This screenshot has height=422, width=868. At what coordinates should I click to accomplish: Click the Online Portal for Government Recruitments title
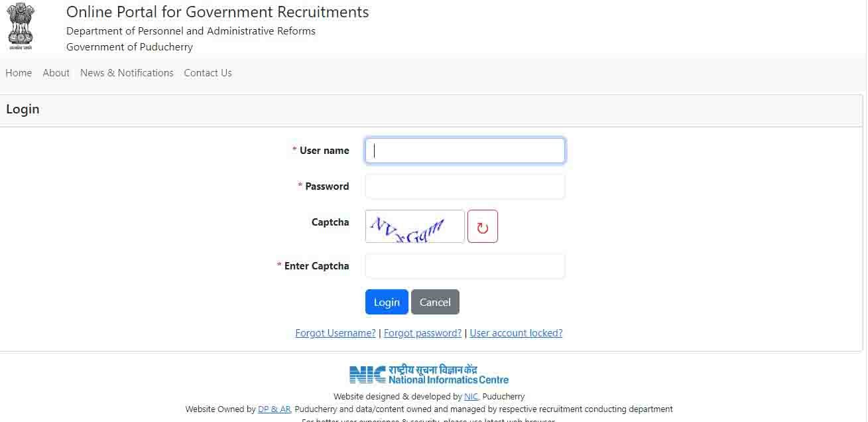point(217,12)
